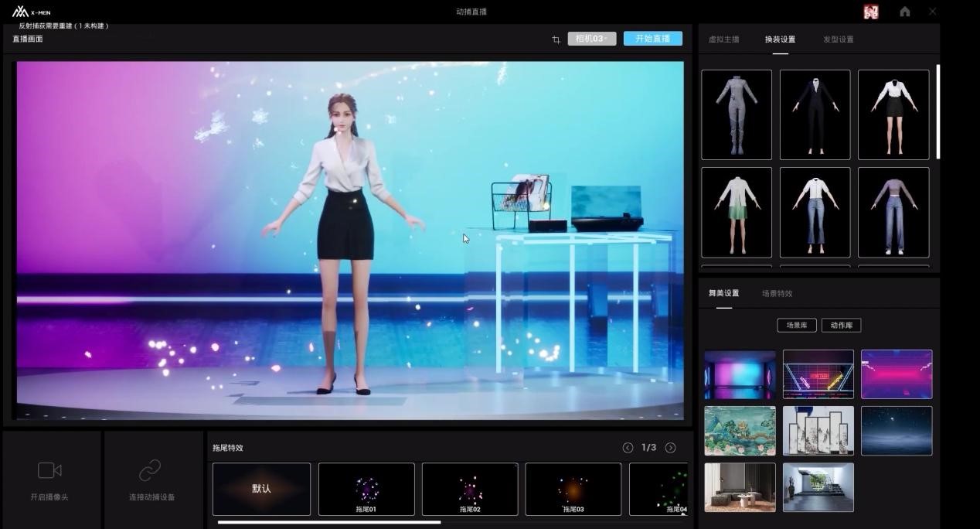980x529 pixels.
Task: Click the virtual host in live preview
Action: click(343, 244)
